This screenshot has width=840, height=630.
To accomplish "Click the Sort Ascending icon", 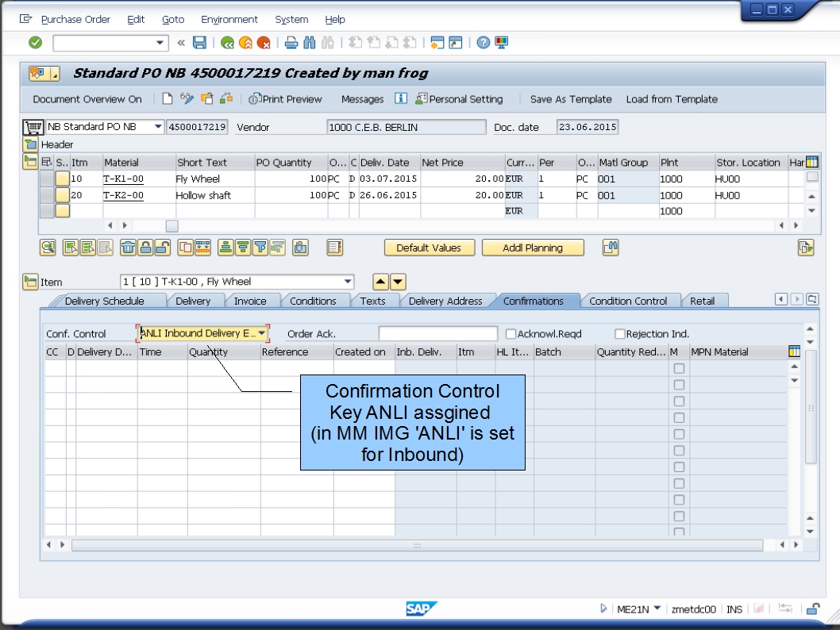I will pyautogui.click(x=225, y=248).
